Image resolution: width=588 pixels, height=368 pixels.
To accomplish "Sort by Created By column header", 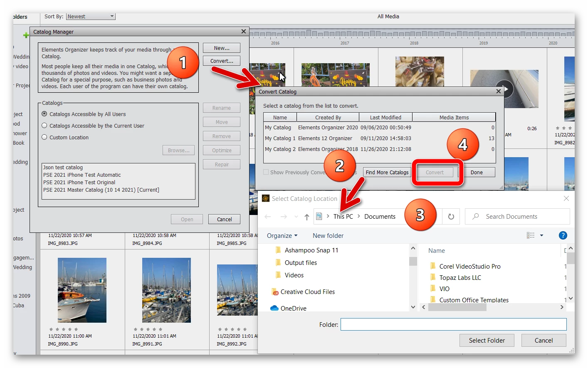I will click(x=328, y=118).
